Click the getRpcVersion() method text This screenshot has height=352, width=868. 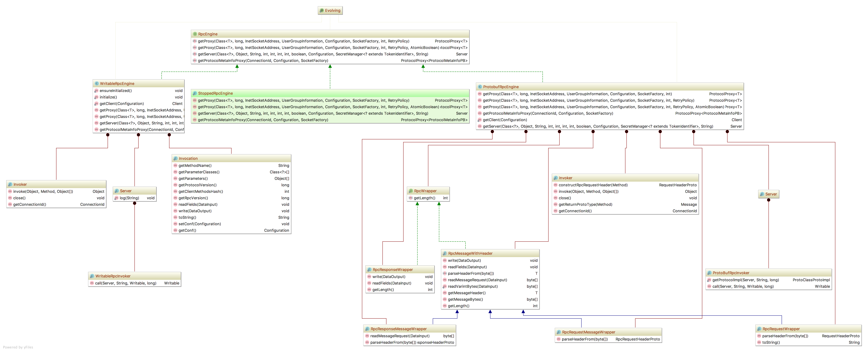[193, 198]
